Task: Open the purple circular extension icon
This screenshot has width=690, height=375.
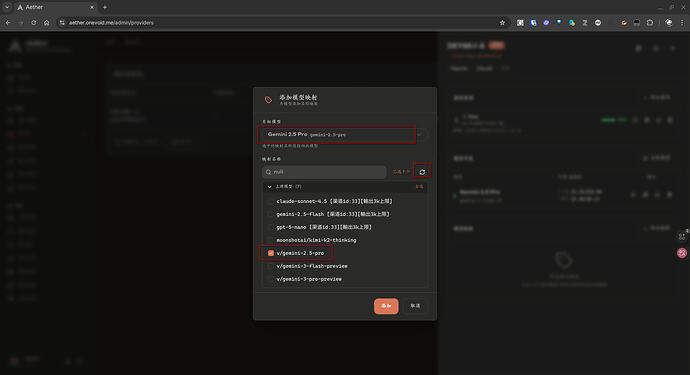Action: pyautogui.click(x=546, y=22)
